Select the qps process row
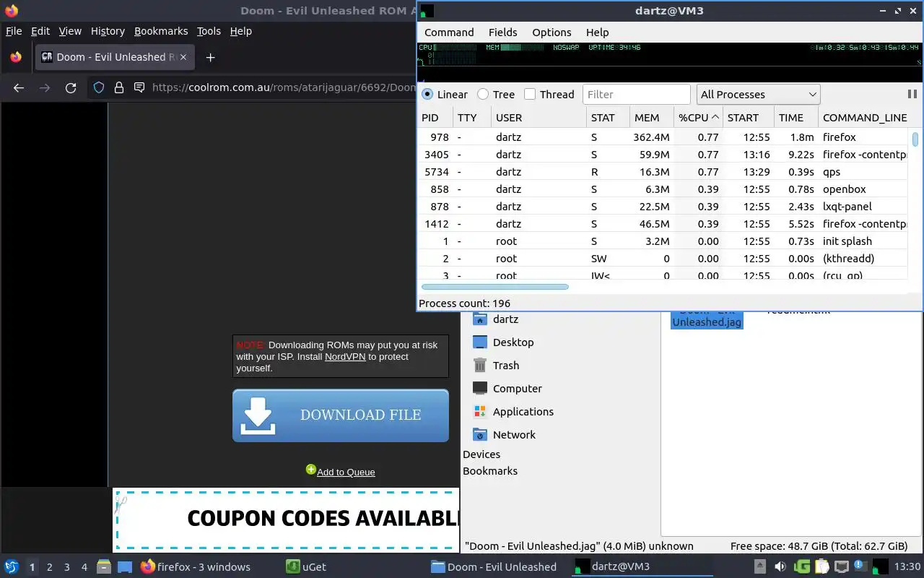The height and width of the screenshot is (578, 924). tap(663, 172)
